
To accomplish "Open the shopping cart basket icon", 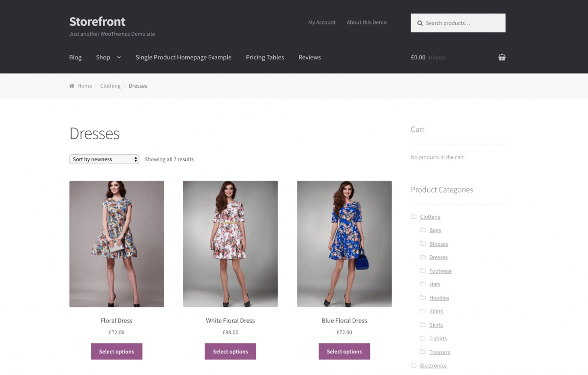I will [502, 57].
